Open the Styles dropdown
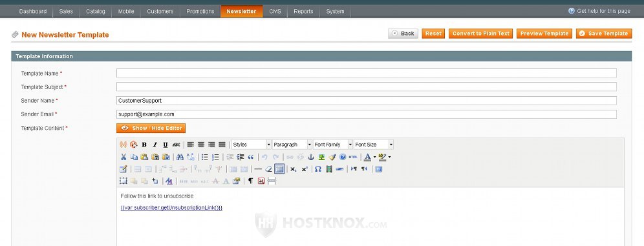The width and height of the screenshot is (644, 246). [x=252, y=145]
